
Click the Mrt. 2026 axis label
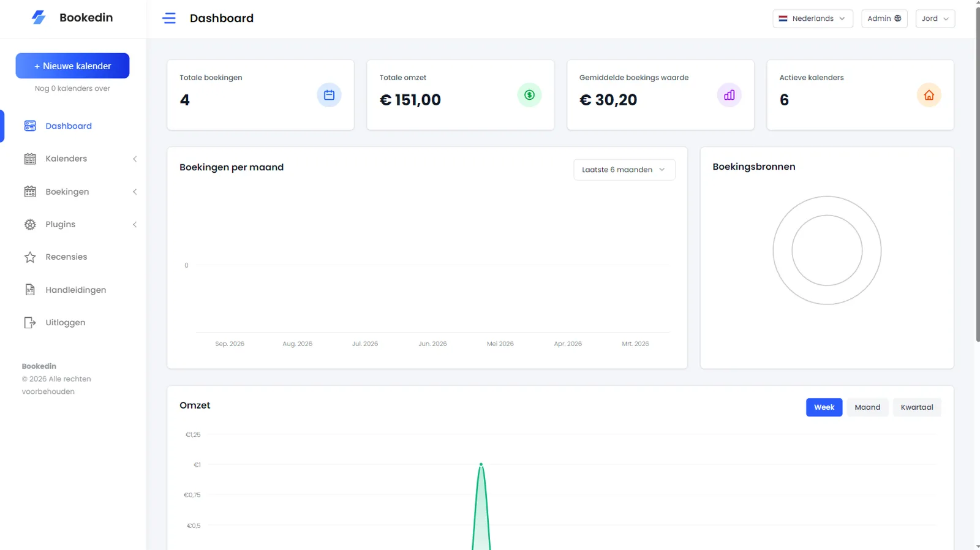coord(635,344)
